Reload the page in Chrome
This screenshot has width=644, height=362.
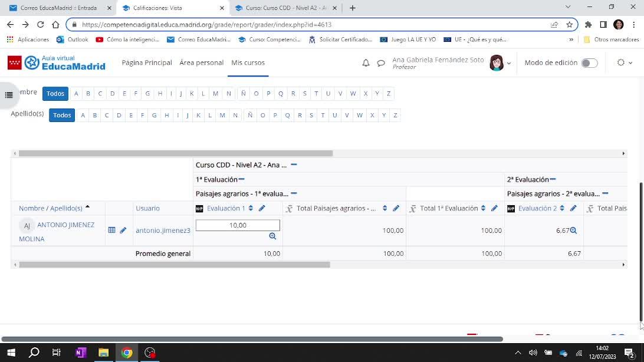(x=40, y=25)
